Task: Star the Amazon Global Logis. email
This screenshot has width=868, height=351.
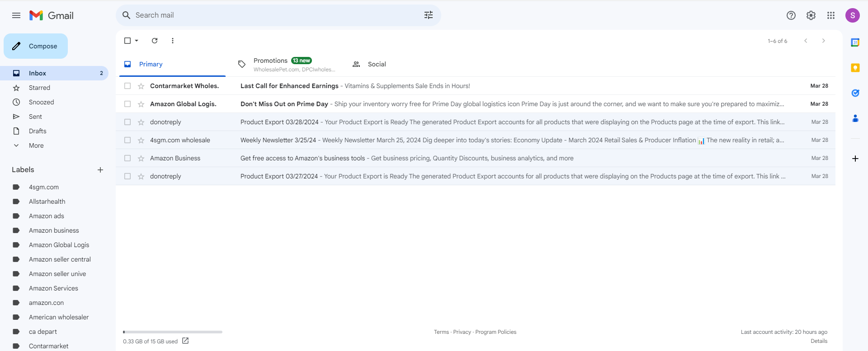Action: (141, 104)
